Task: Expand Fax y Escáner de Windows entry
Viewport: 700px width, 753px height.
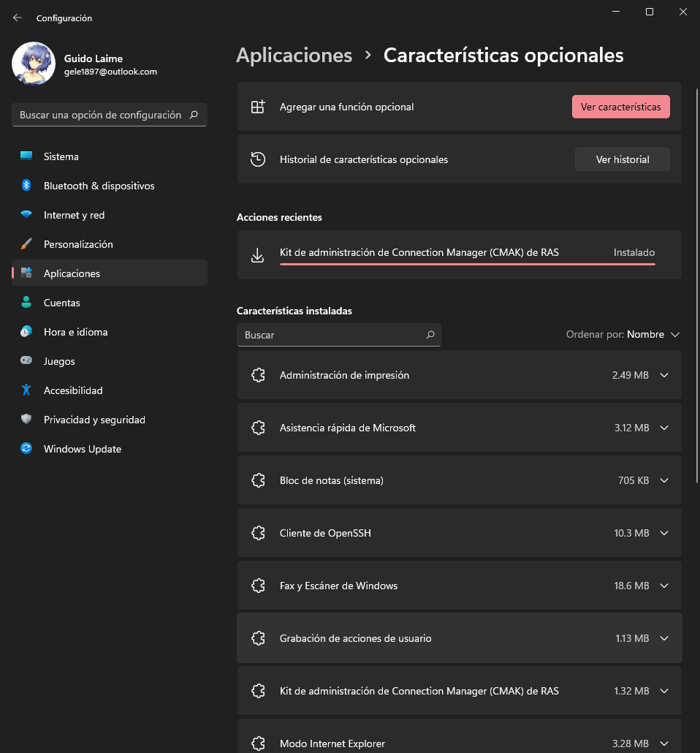Action: (664, 586)
